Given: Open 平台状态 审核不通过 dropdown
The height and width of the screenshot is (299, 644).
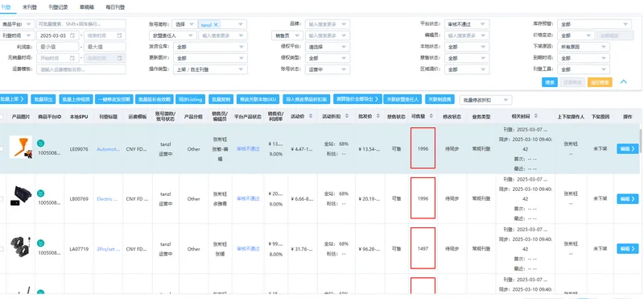Looking at the screenshot, I should point(467,24).
